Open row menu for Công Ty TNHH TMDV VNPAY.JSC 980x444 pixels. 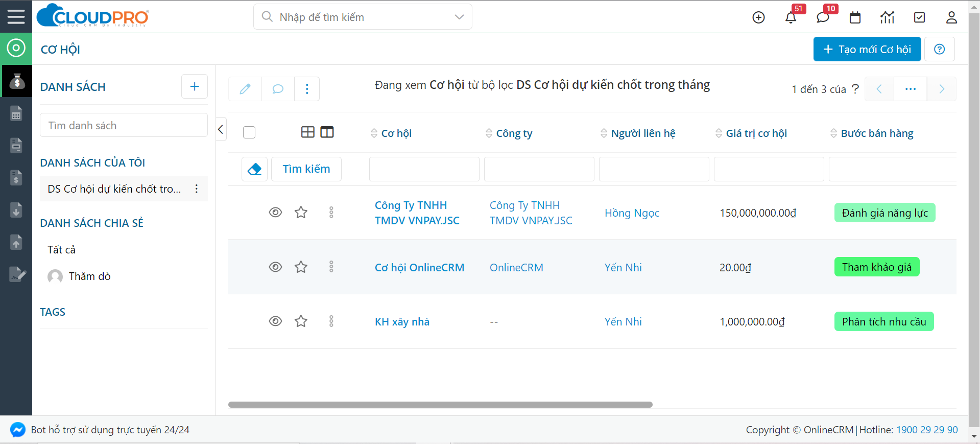(x=331, y=212)
